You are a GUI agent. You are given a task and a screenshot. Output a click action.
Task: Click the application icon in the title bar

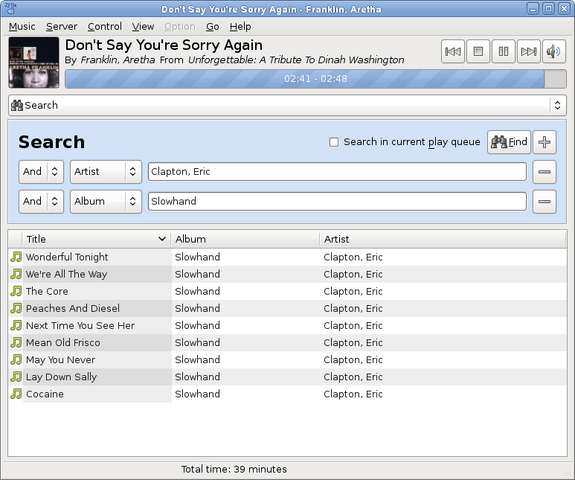point(11,8)
